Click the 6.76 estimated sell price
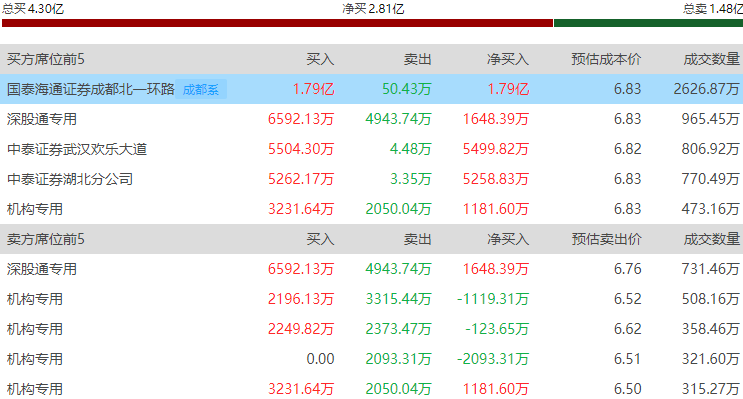 [x=627, y=269]
